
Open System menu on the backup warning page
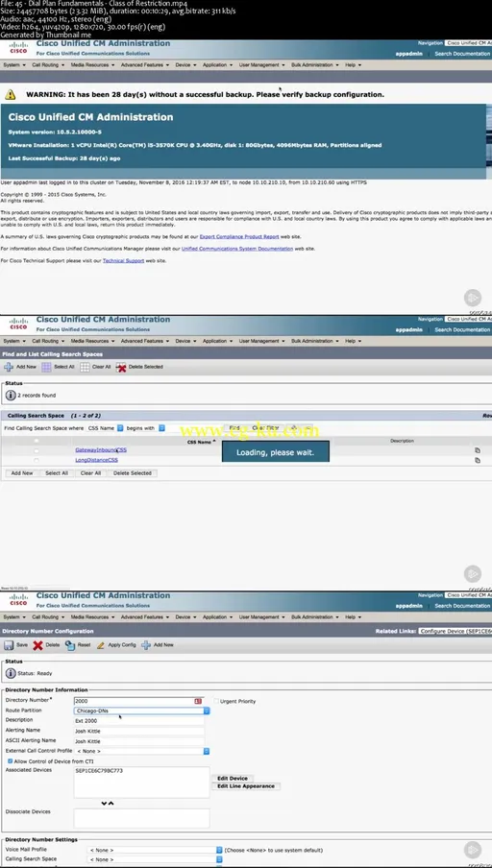[14, 64]
